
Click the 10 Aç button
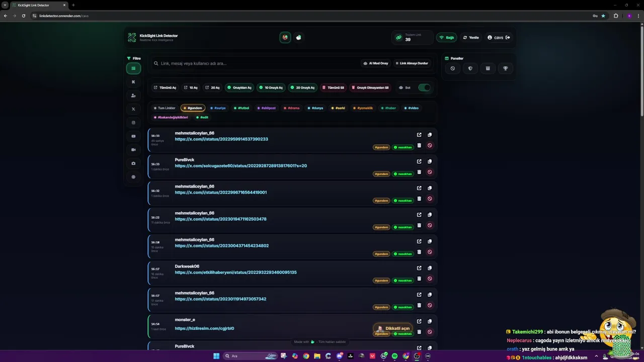coord(191,87)
